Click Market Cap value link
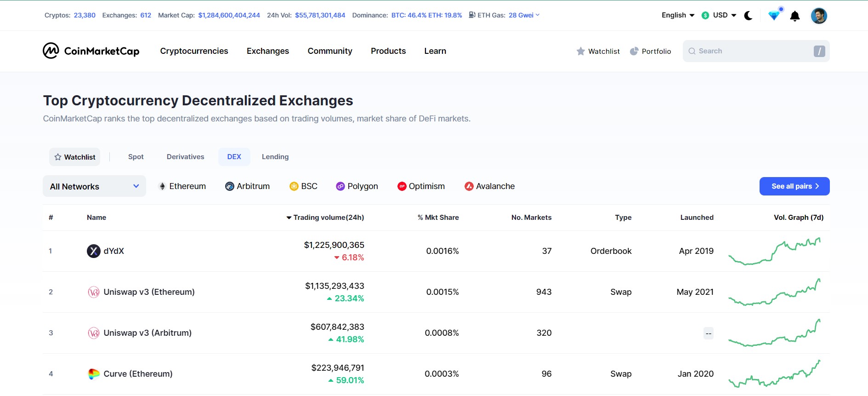Image resolution: width=868 pixels, height=396 pixels. point(229,15)
